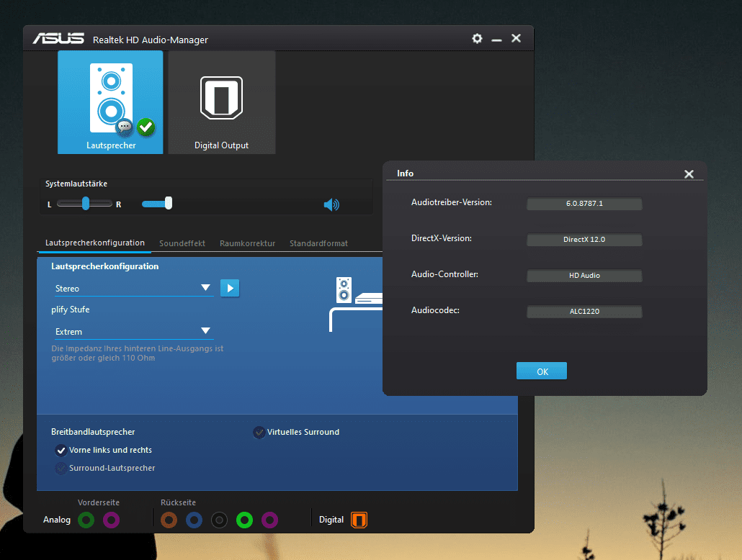Click the 110 Ohm impedance note text
The width and height of the screenshot is (742, 560).
pyautogui.click(x=137, y=353)
